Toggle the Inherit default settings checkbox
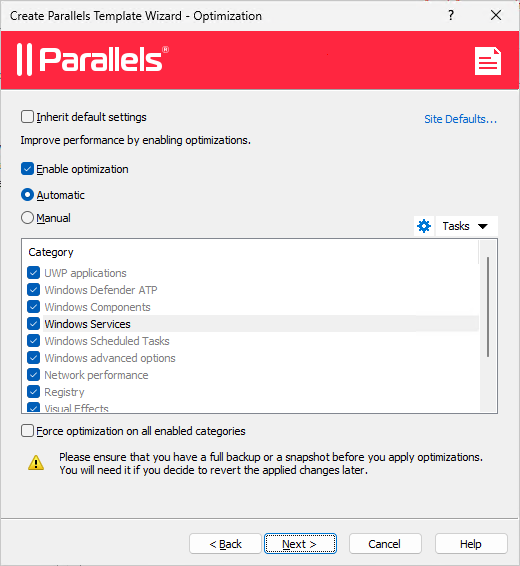The height and width of the screenshot is (566, 520). [27, 117]
